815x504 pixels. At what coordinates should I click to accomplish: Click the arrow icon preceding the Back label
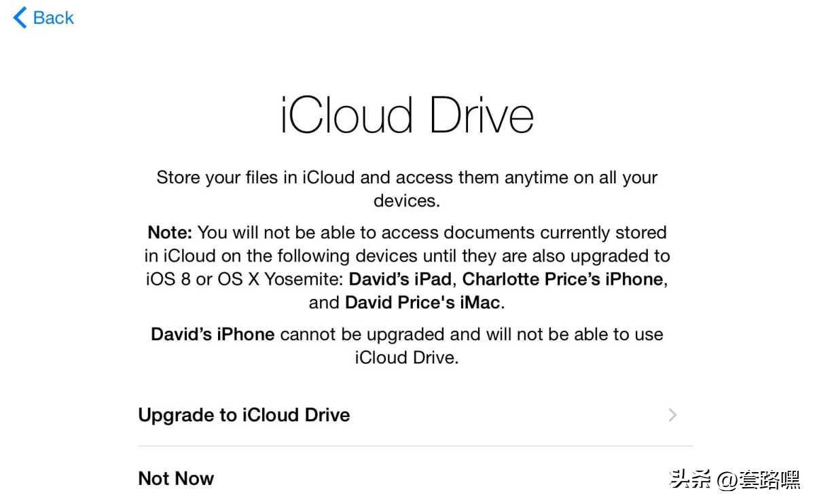[18, 18]
